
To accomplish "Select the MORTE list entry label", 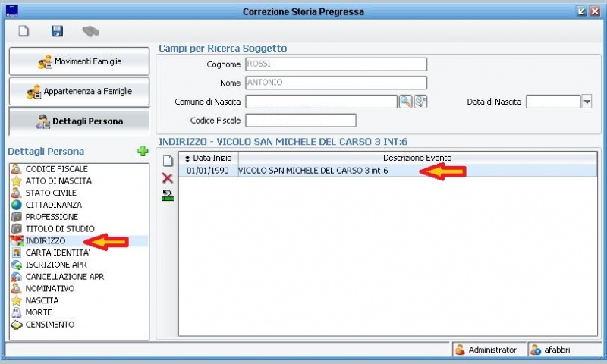I will point(39,312).
